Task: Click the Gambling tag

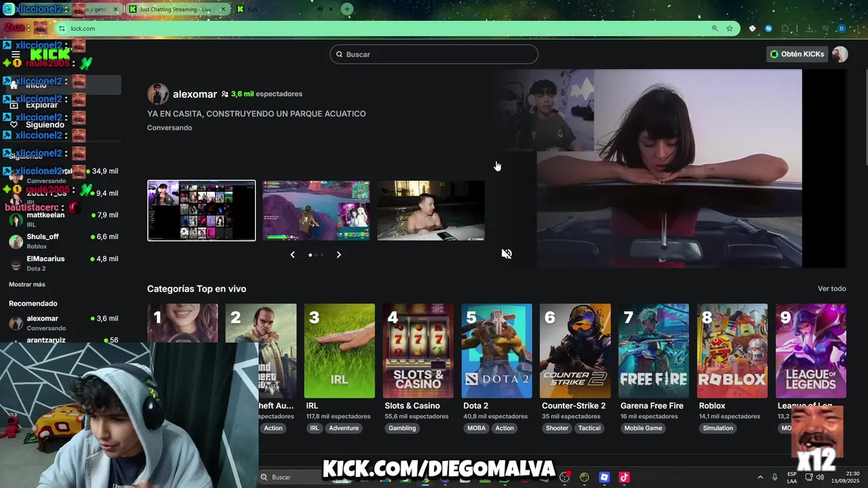Action: click(402, 428)
